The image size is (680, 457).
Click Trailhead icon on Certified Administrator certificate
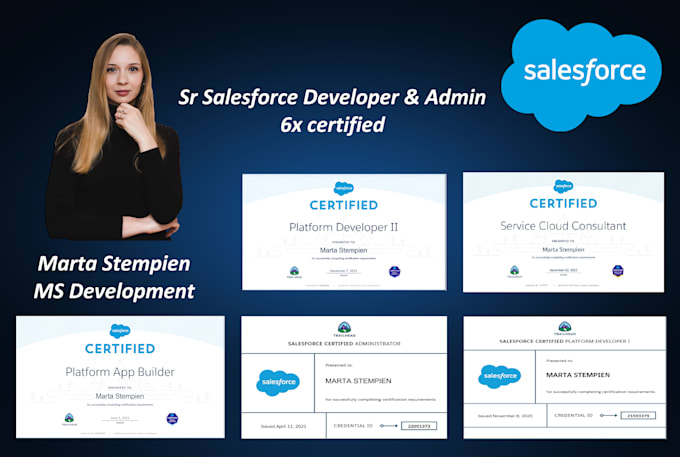344,328
